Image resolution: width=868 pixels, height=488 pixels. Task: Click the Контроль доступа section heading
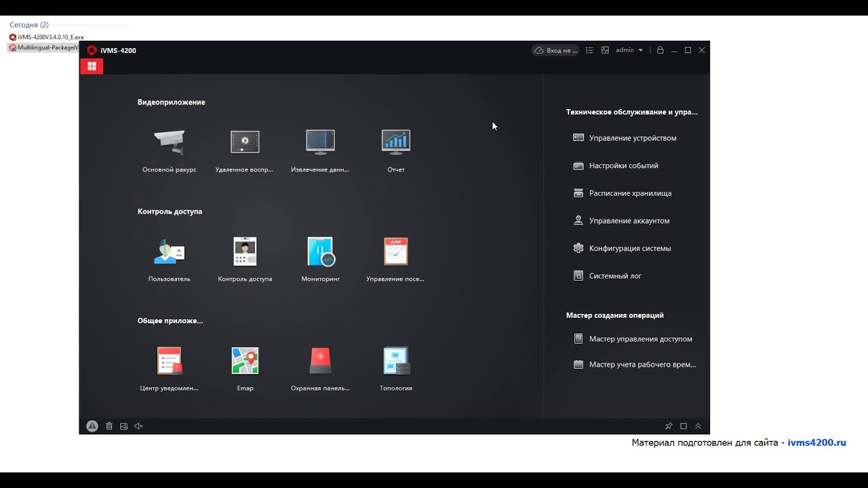click(170, 211)
